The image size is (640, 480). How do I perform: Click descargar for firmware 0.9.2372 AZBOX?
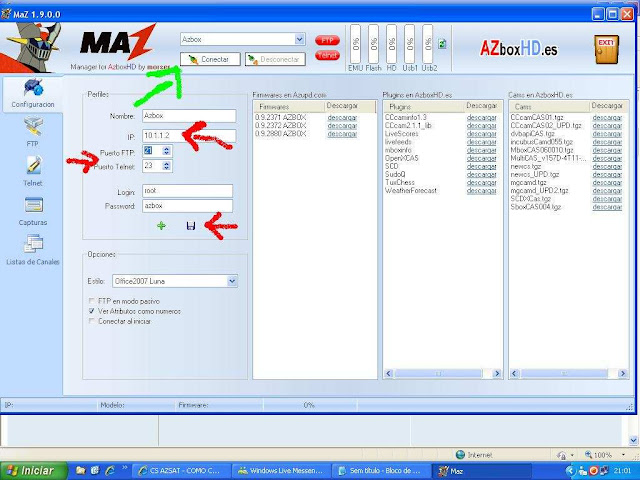[342, 126]
